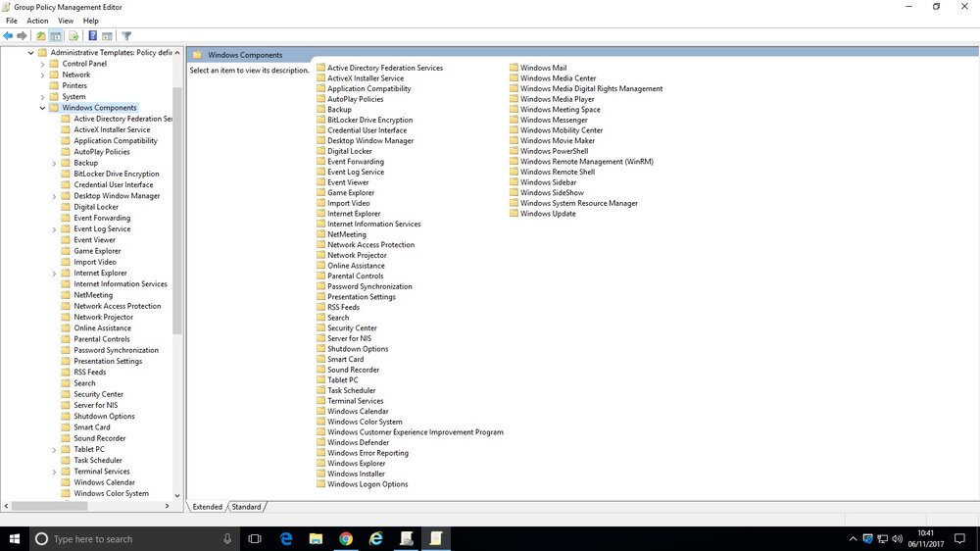Click the grey Forward arrow in toolbar

pyautogui.click(x=22, y=36)
